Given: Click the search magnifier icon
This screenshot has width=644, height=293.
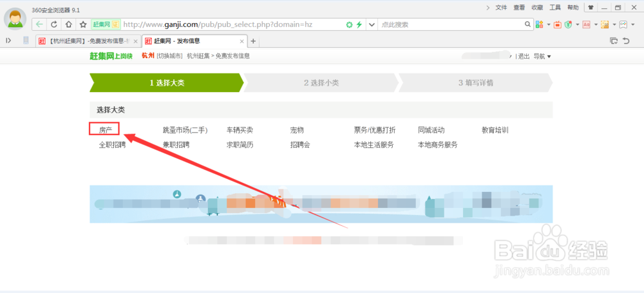Looking at the screenshot, I should pyautogui.click(x=528, y=24).
